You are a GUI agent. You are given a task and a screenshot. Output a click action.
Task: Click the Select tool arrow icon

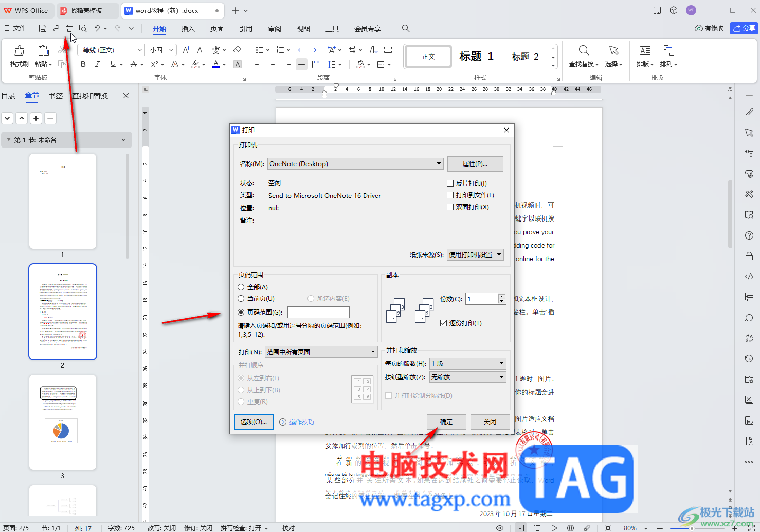coord(613,50)
